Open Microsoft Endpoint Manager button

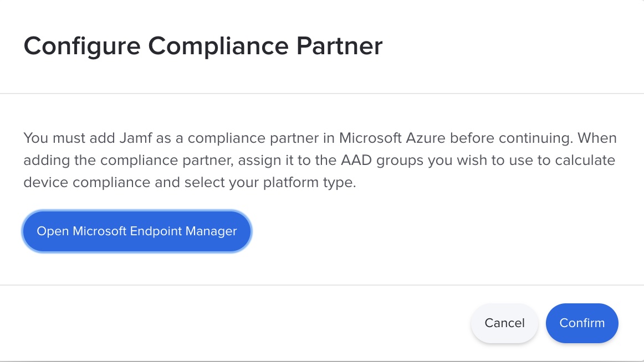pos(137,231)
